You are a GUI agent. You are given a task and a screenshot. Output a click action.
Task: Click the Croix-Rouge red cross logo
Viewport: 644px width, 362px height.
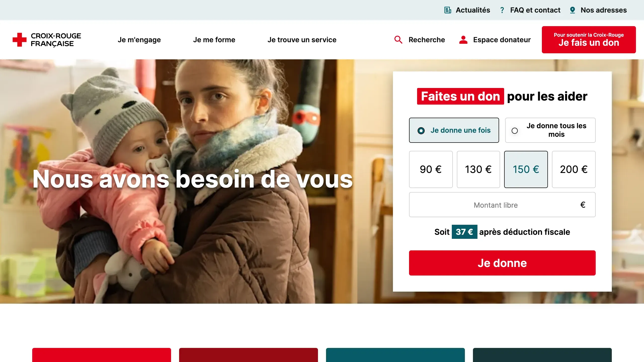pyautogui.click(x=20, y=40)
